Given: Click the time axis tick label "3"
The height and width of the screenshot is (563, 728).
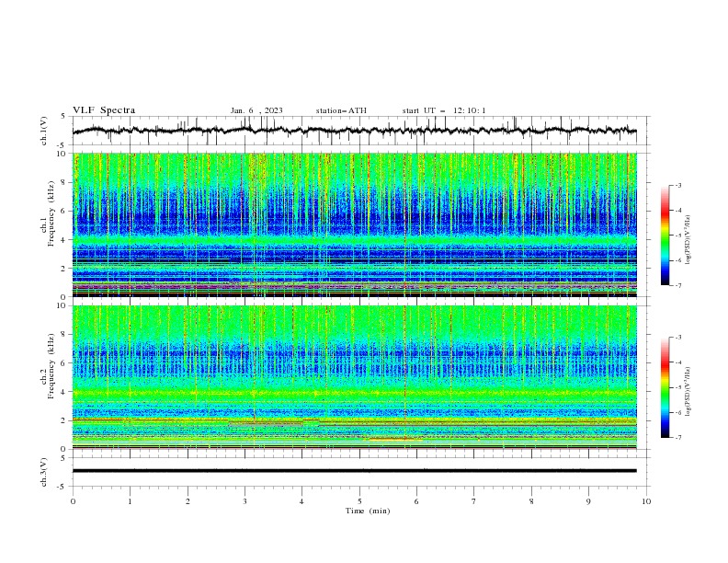Looking at the screenshot, I should click(245, 501).
